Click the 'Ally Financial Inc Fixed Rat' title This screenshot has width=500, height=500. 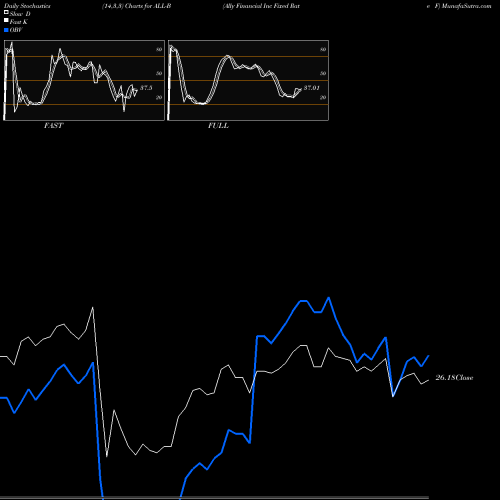(261, 6)
